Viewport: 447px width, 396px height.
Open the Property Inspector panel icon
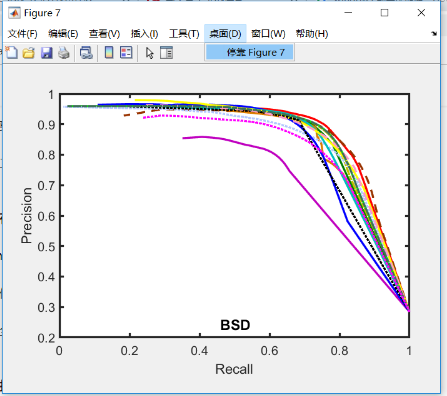click(x=166, y=53)
